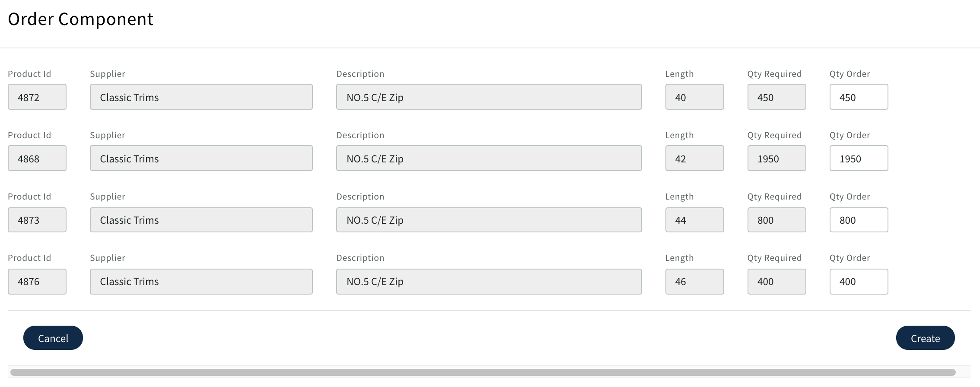Click the first row Supplier Classic Trims field
The image size is (980, 387).
(201, 97)
